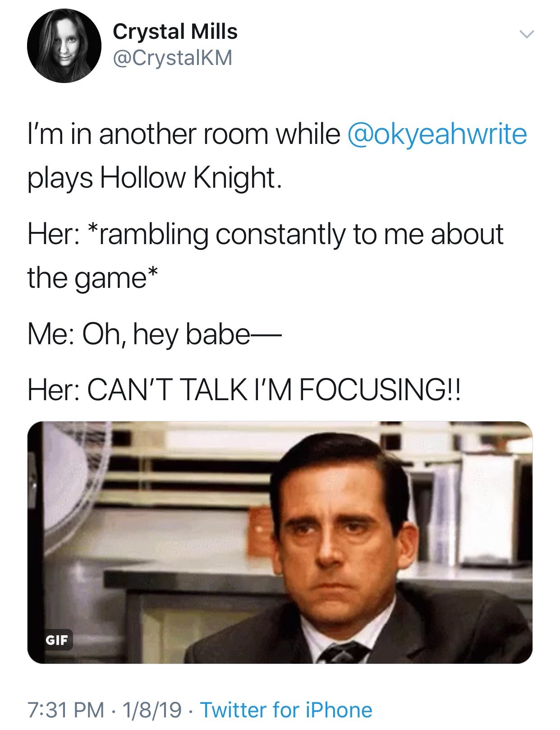Click the phrase "I'm in another room while"

tap(184, 134)
